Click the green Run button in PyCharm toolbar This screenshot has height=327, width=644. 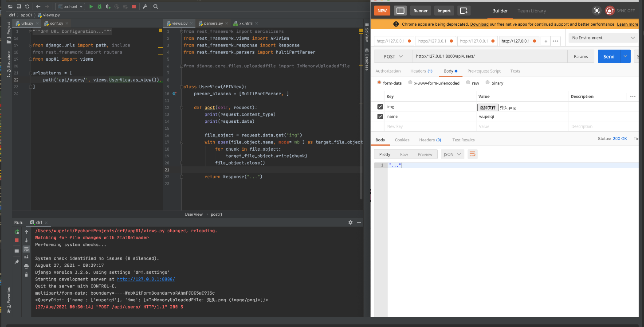point(91,7)
